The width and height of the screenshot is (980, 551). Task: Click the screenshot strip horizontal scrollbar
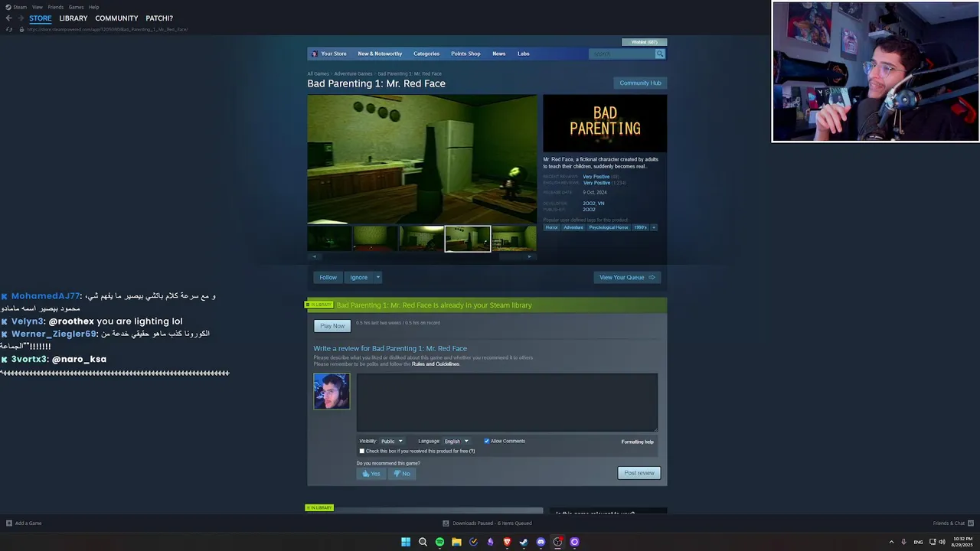click(x=422, y=256)
